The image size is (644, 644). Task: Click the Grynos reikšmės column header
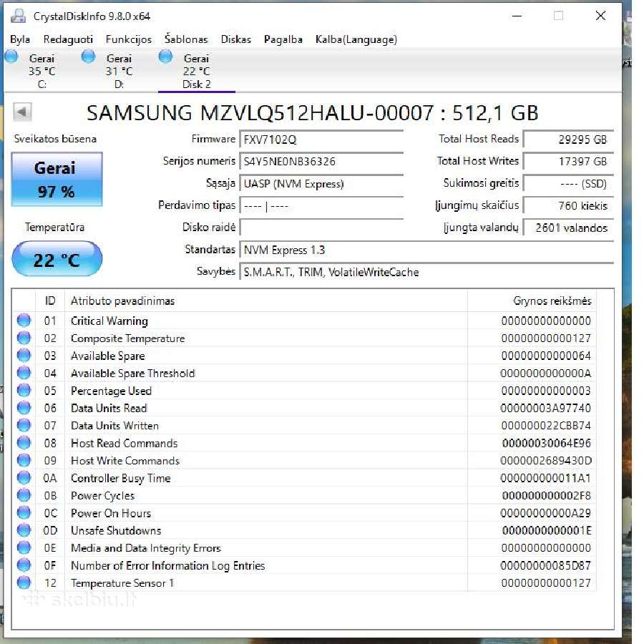click(532, 301)
